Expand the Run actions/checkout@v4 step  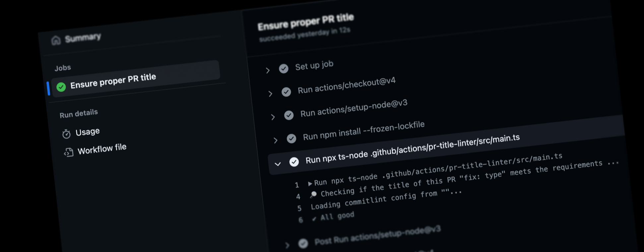click(270, 94)
